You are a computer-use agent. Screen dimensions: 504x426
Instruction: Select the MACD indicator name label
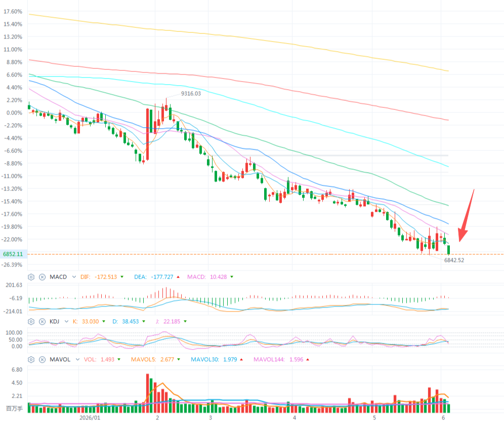coord(58,277)
